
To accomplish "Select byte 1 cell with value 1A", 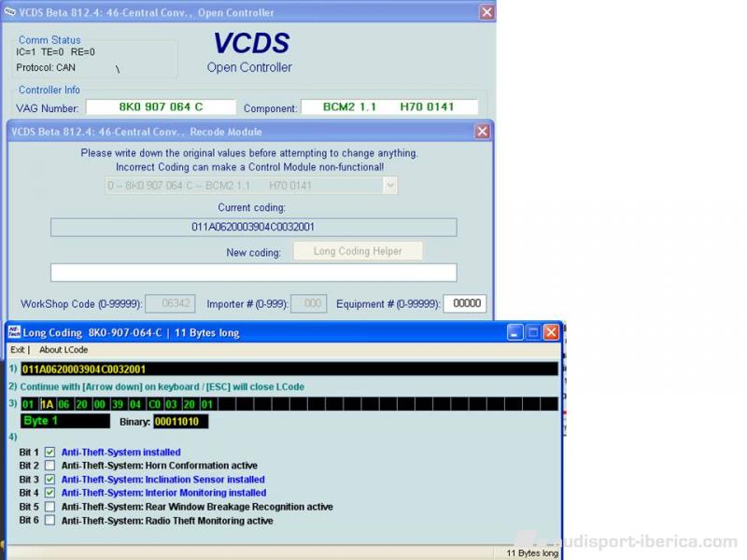I will click(x=47, y=404).
